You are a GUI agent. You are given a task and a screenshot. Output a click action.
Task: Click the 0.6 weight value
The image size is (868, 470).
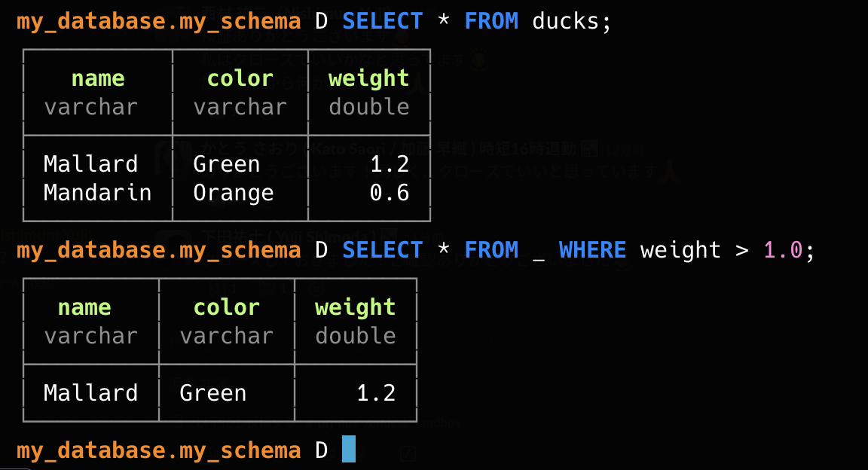(390, 193)
